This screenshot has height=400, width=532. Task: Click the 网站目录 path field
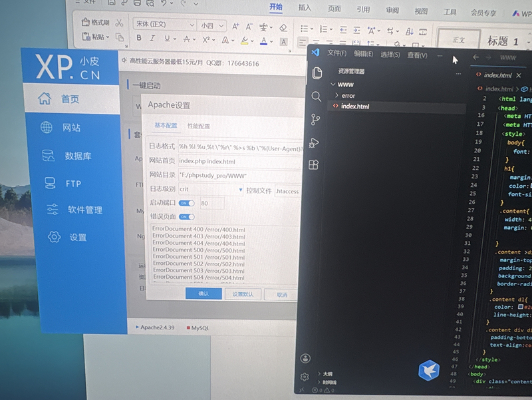240,176
